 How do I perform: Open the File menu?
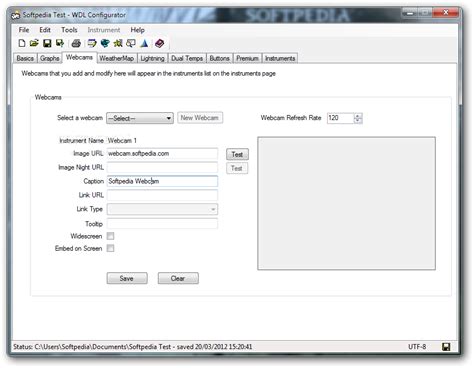coord(24,30)
